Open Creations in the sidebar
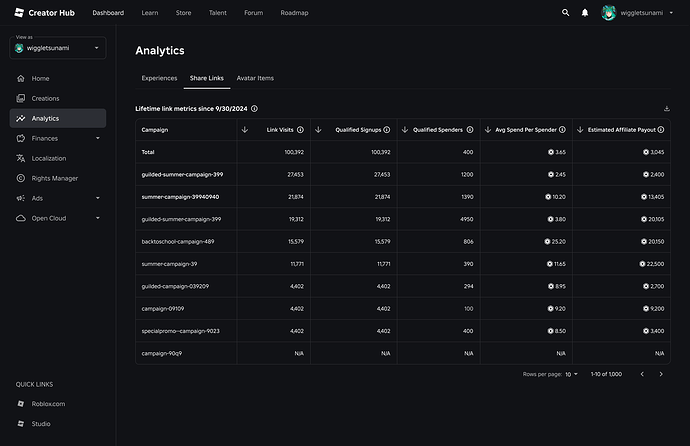The image size is (690, 446). 45,98
